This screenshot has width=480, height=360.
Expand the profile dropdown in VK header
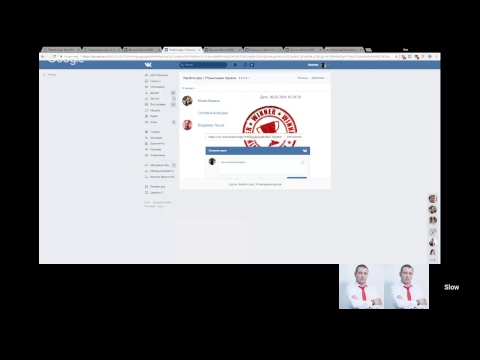click(317, 65)
